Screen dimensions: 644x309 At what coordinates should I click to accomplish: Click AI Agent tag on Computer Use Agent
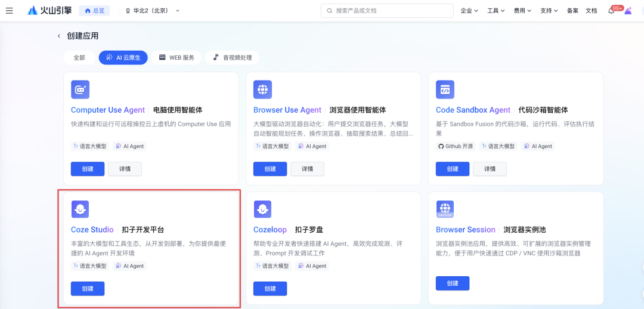(x=129, y=146)
